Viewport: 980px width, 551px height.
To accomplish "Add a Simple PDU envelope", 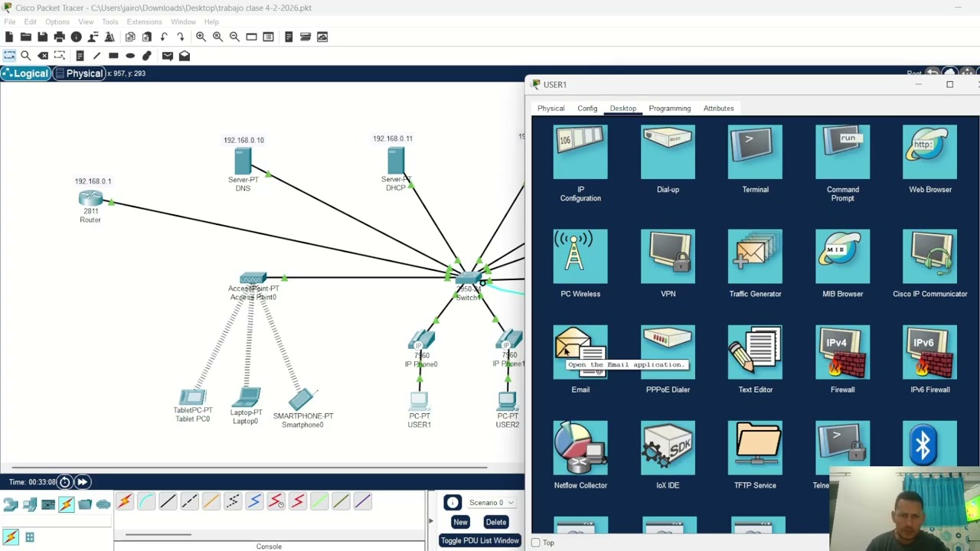I will pyautogui.click(x=168, y=55).
